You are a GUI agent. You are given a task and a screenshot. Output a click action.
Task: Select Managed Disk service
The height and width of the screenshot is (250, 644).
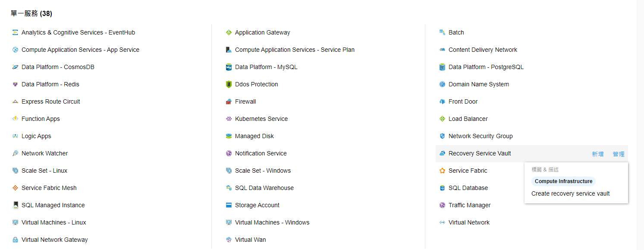(254, 136)
